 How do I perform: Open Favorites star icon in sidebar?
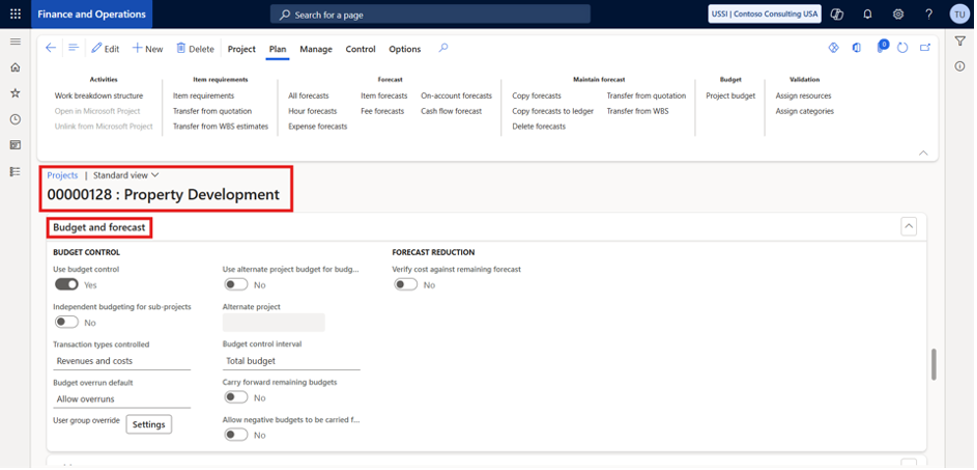coord(15,93)
